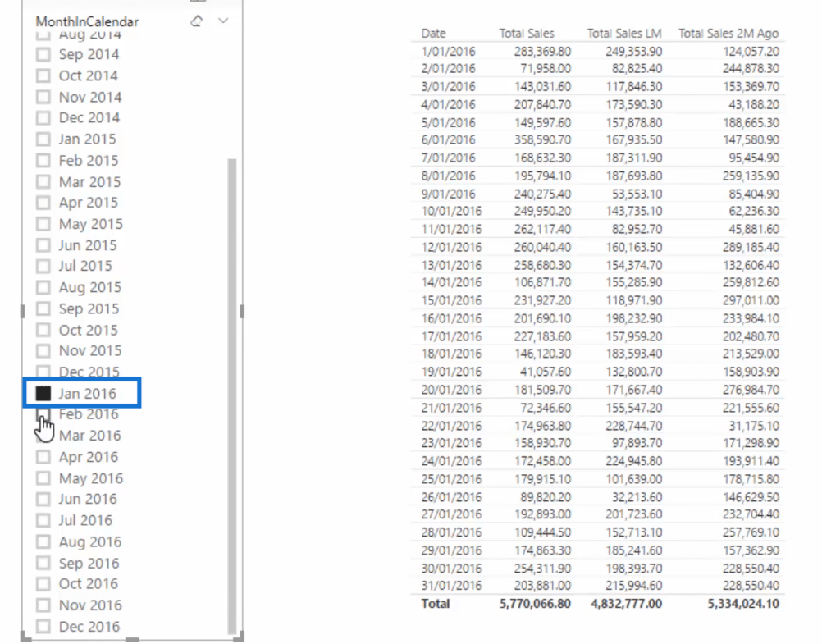Click the slicer vertical scrollbar thumb
The height and width of the screenshot is (644, 822).
[231, 396]
